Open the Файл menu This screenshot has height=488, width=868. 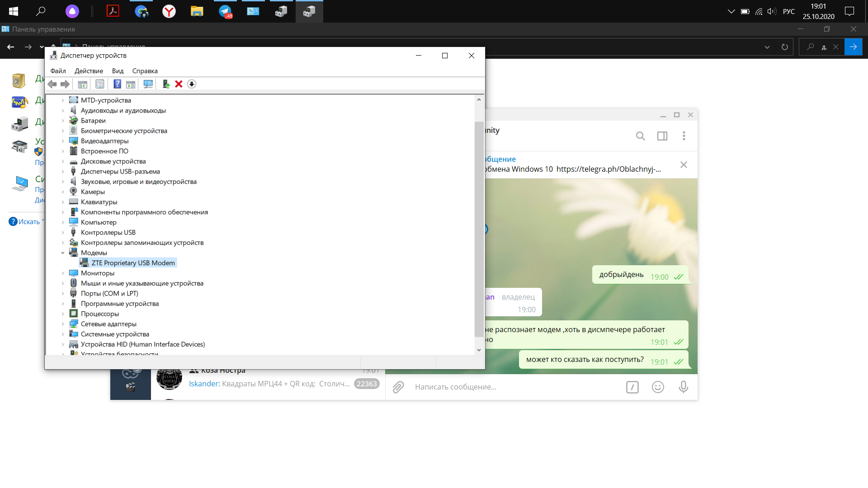(58, 71)
